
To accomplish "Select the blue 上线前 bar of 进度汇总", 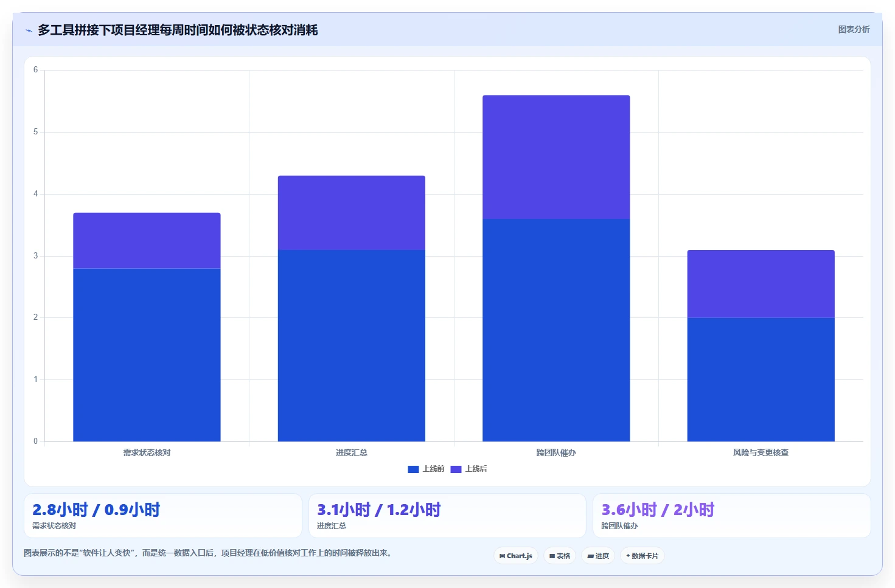I will pyautogui.click(x=352, y=345).
